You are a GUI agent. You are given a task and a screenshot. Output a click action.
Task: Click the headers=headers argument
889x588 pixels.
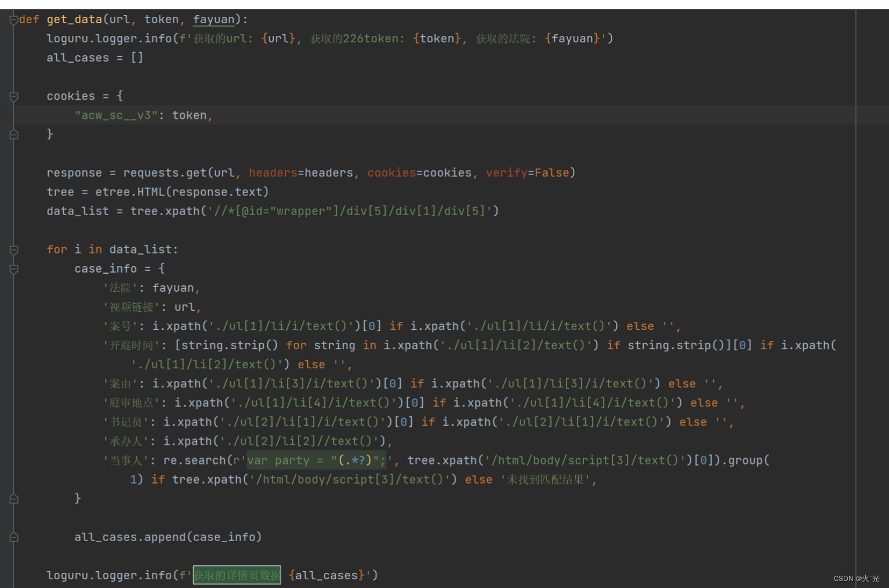(x=301, y=173)
